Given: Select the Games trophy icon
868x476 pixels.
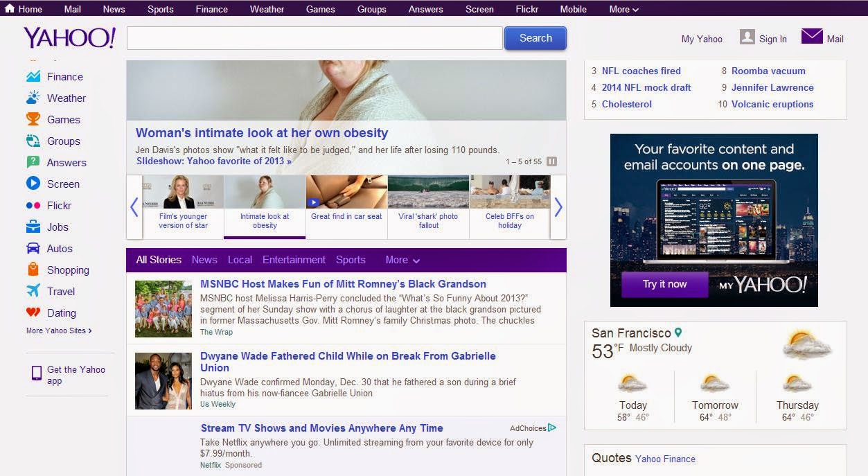Looking at the screenshot, I should tap(33, 119).
